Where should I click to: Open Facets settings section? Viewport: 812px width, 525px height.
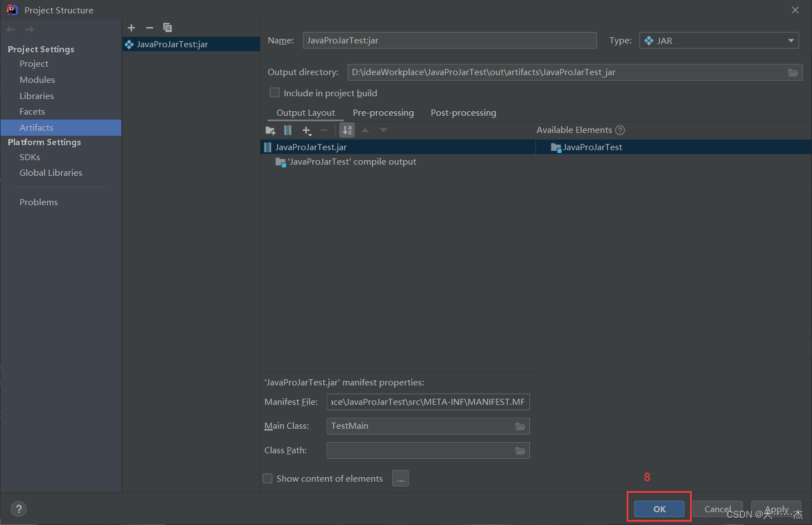tap(32, 112)
